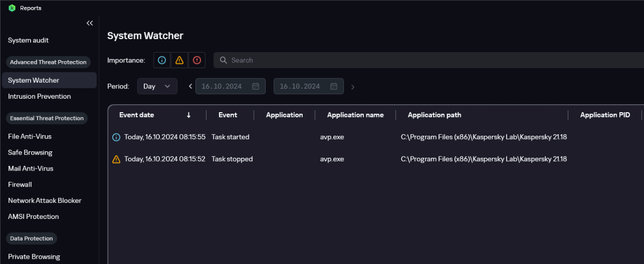The width and height of the screenshot is (644, 264).
Task: Toggle critical importance filter icon
Action: tap(197, 60)
